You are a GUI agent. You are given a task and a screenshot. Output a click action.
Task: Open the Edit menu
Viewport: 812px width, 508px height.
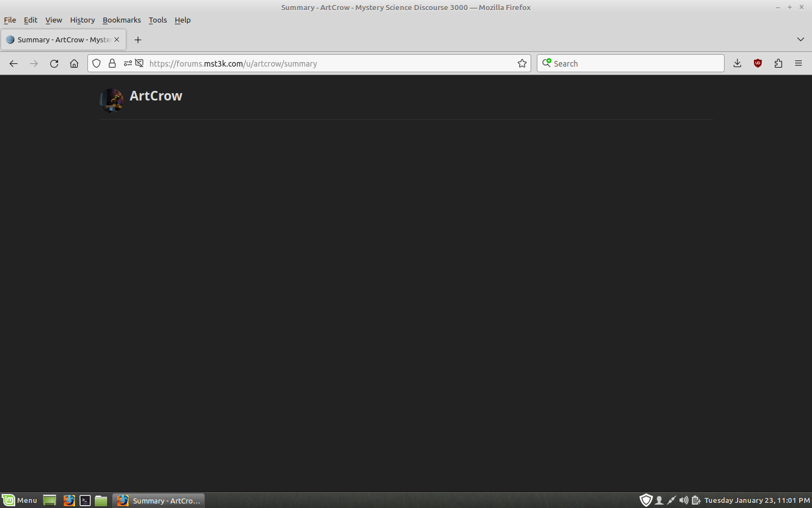click(x=30, y=20)
